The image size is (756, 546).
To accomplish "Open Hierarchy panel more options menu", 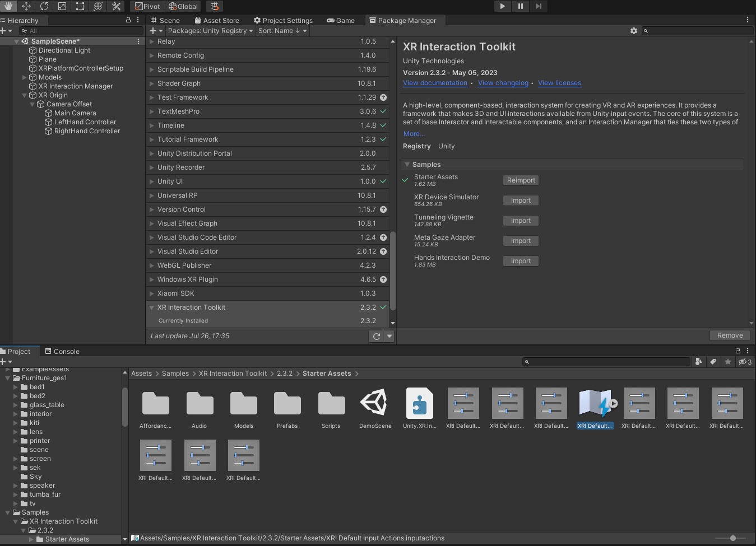I will pyautogui.click(x=138, y=20).
